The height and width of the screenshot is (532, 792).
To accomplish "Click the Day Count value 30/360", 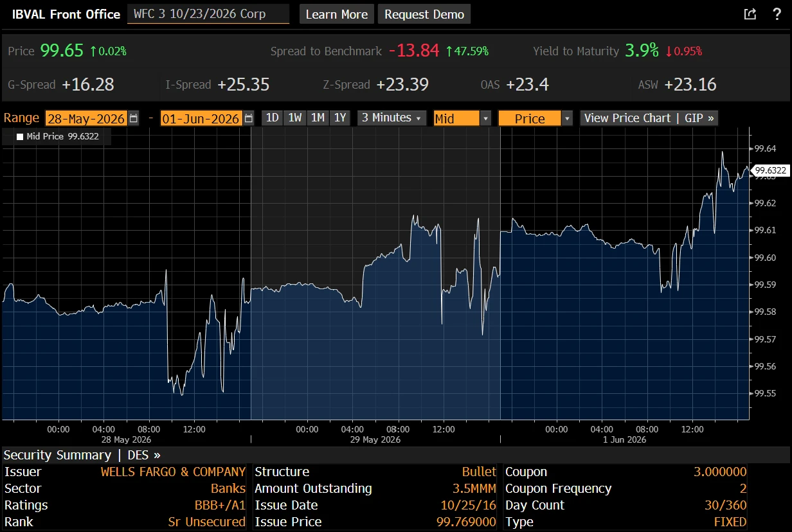I will click(x=726, y=505).
